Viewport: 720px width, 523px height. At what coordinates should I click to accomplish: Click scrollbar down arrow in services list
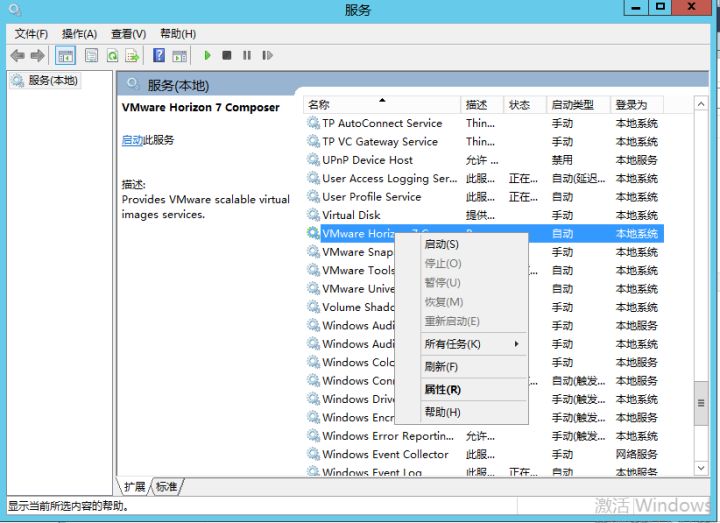pyautogui.click(x=701, y=468)
